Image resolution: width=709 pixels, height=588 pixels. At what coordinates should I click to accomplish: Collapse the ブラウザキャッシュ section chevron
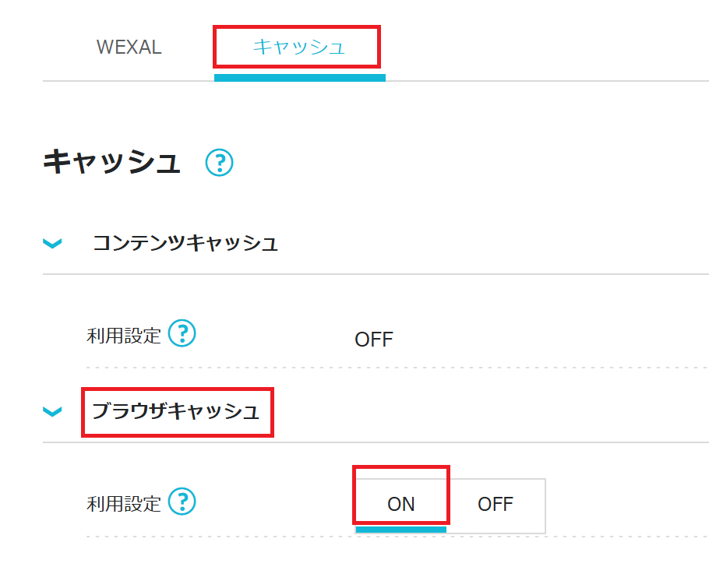tap(52, 411)
